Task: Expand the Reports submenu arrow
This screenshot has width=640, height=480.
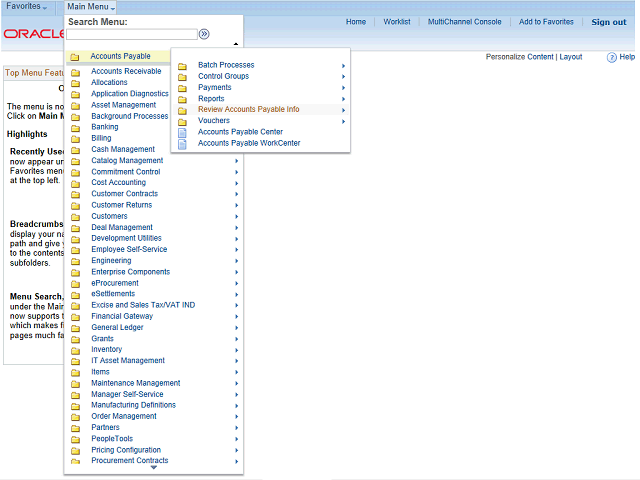Action: pos(343,99)
